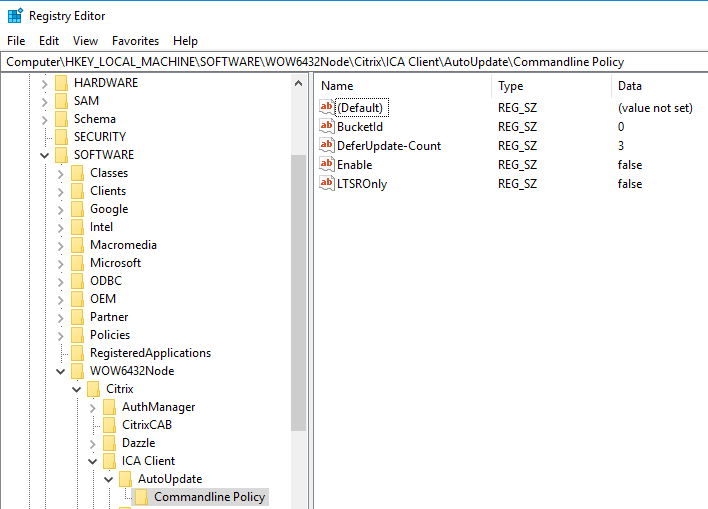The height and width of the screenshot is (509, 708).
Task: Expand the Partner key
Action: pos(61,318)
